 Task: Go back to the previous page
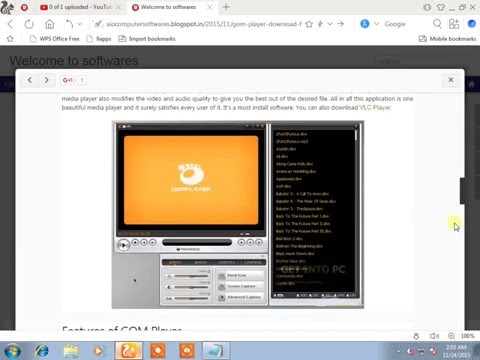[x=10, y=24]
